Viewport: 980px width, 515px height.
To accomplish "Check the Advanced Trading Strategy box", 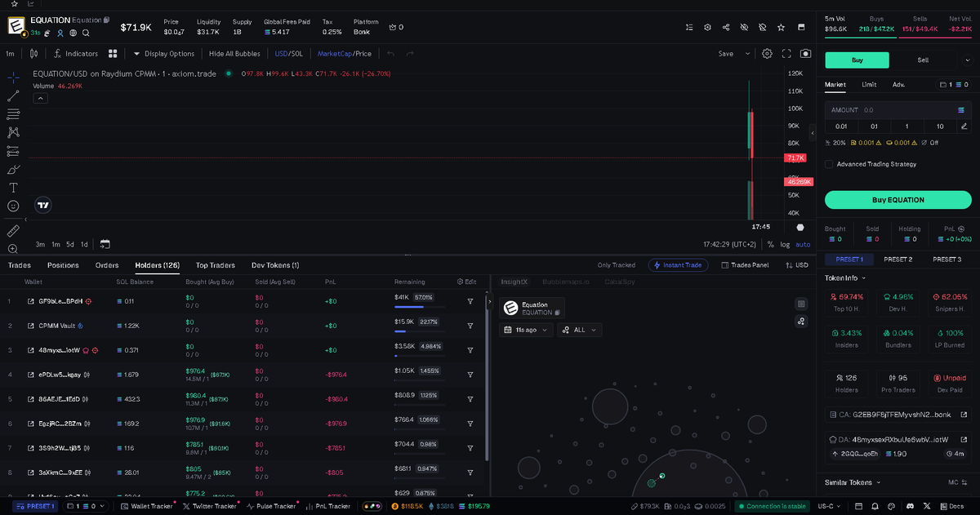I will [830, 164].
